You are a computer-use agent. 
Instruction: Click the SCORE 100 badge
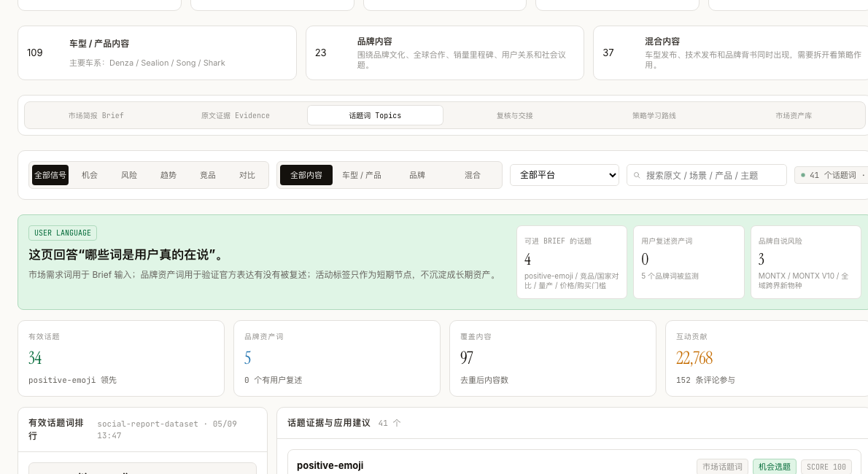826,467
